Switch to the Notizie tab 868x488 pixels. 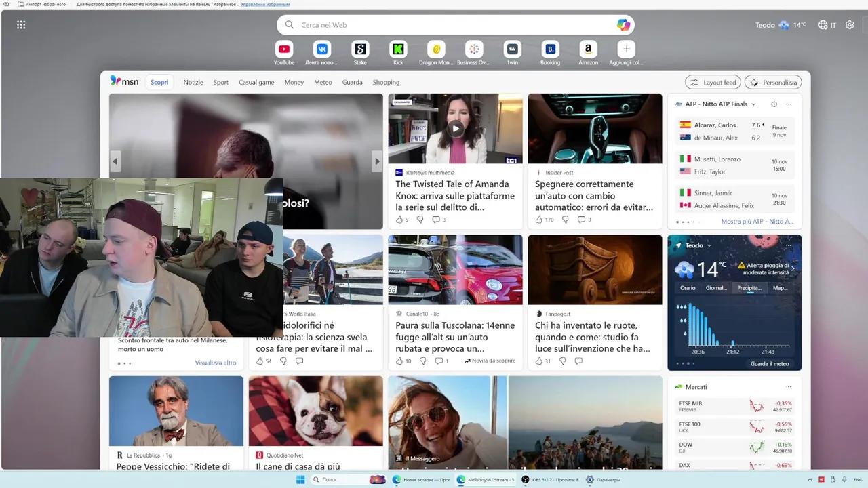tap(193, 82)
